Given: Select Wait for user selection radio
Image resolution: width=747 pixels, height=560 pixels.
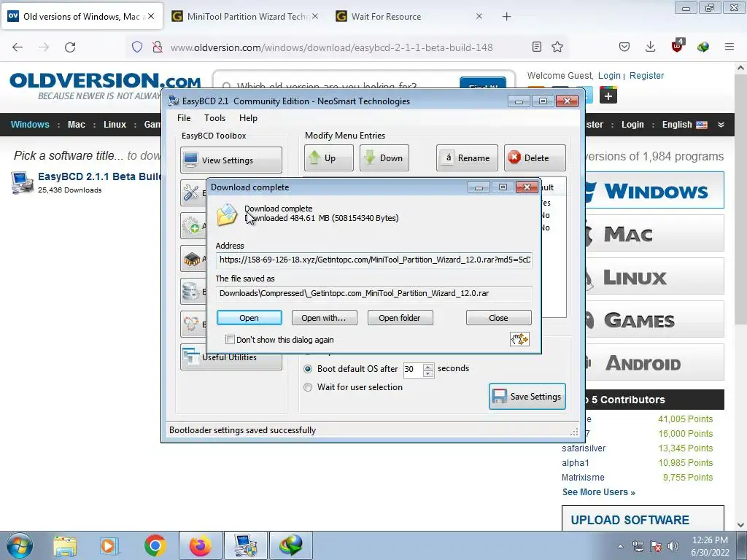Looking at the screenshot, I should (x=309, y=387).
